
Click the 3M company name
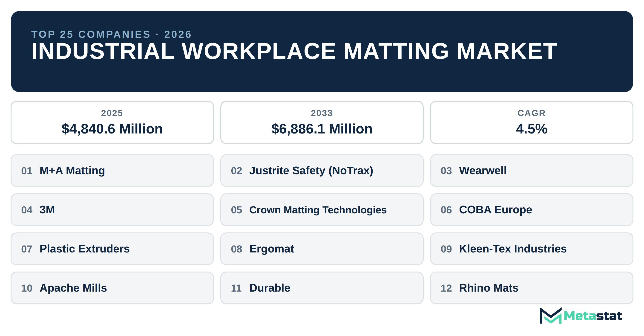coord(47,210)
